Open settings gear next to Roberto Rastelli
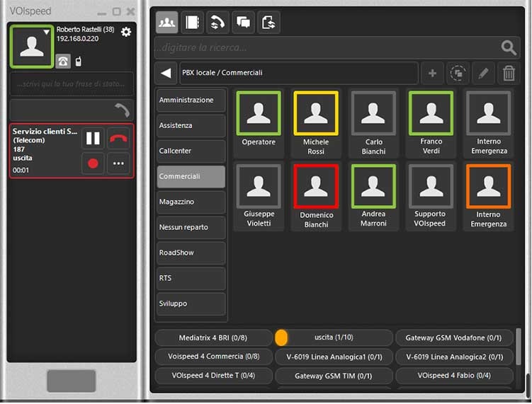The height and width of the screenshot is (404, 532). 126,32
